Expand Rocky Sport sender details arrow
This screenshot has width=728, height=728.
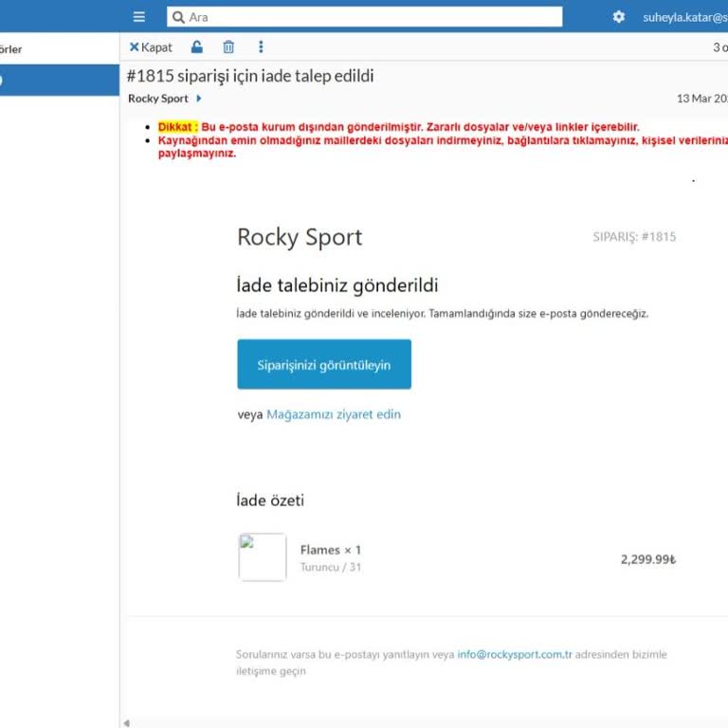(199, 99)
